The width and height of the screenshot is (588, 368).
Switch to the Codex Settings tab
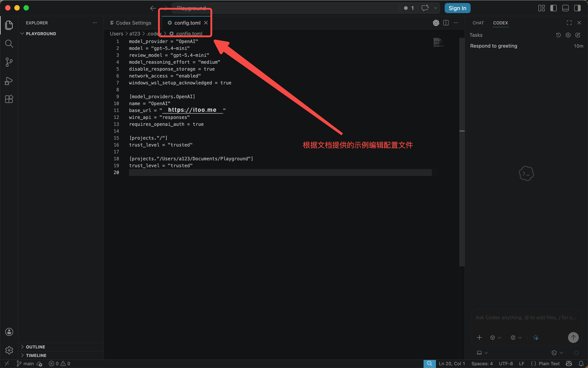pos(130,23)
